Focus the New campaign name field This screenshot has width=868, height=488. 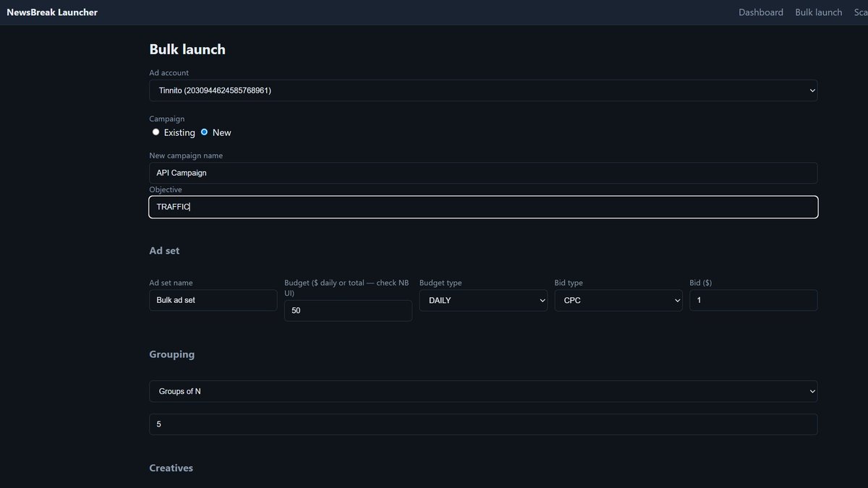(x=483, y=173)
